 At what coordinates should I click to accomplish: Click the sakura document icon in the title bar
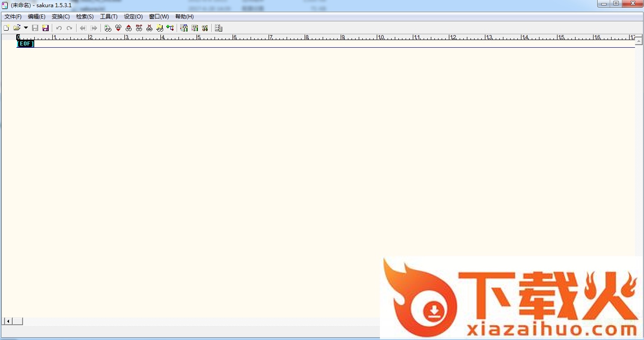pyautogui.click(x=5, y=5)
